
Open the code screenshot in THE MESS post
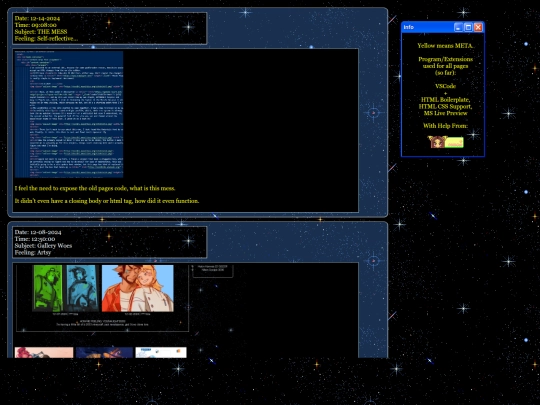coord(69,114)
